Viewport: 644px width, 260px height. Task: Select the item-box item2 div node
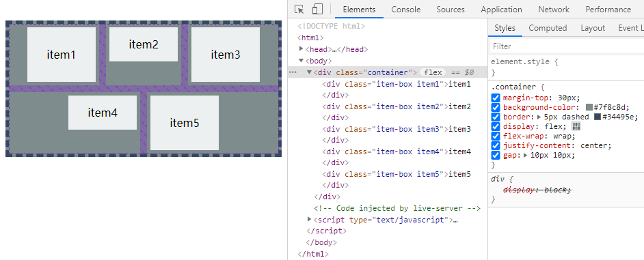coord(397,106)
